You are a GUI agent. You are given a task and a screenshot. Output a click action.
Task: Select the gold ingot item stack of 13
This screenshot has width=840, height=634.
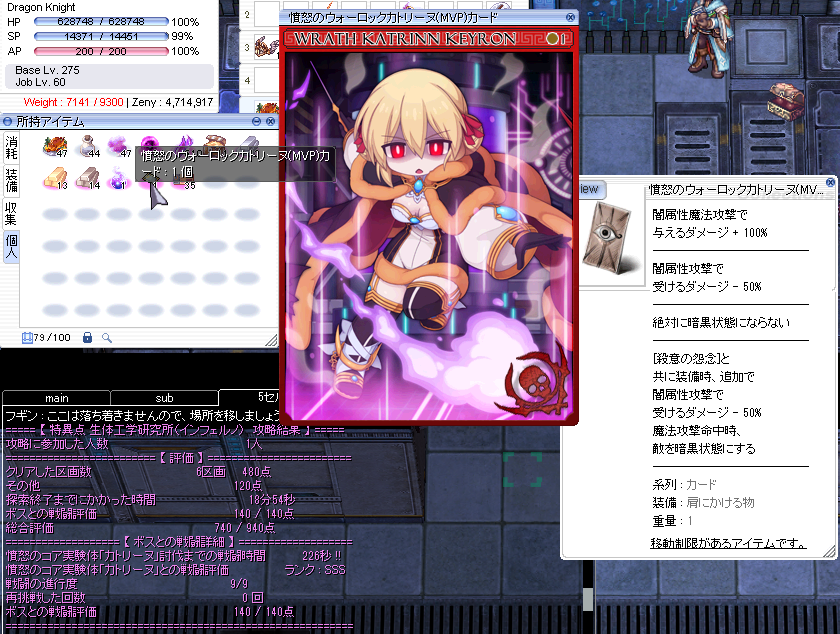(x=55, y=178)
